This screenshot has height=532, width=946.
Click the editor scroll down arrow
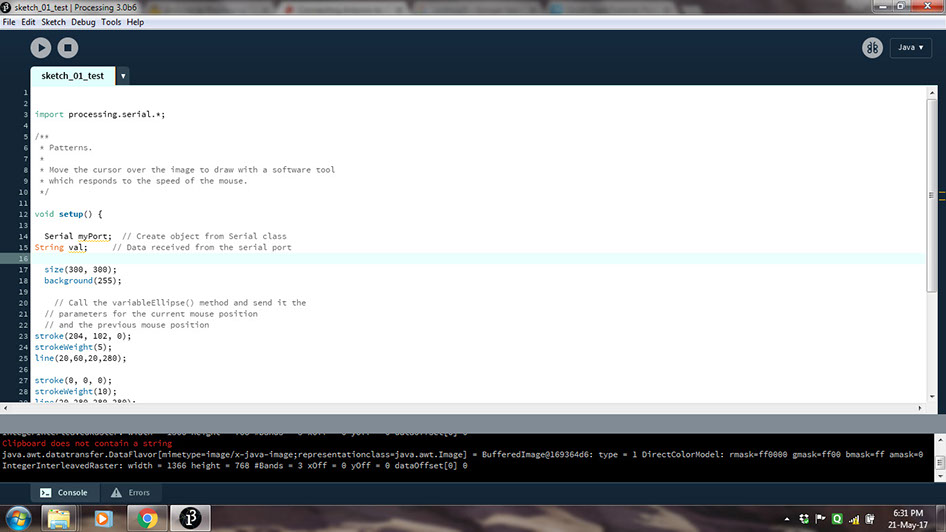pyautogui.click(x=932, y=396)
